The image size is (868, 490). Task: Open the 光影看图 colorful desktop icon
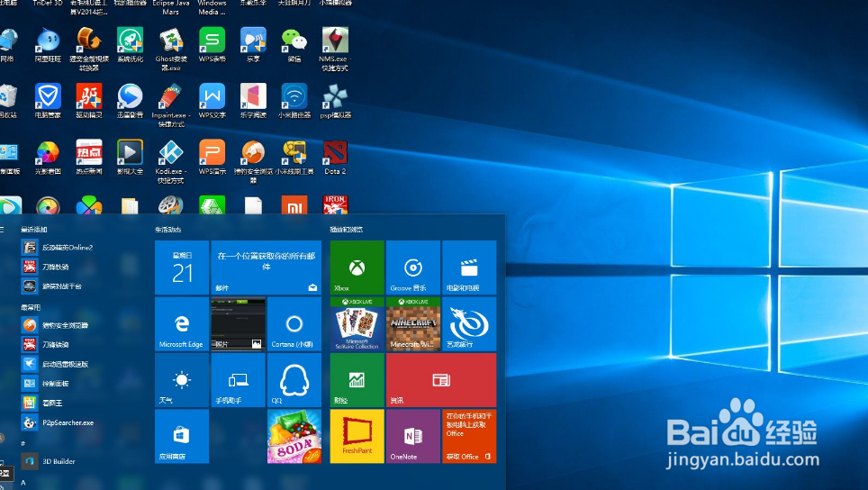tap(48, 158)
